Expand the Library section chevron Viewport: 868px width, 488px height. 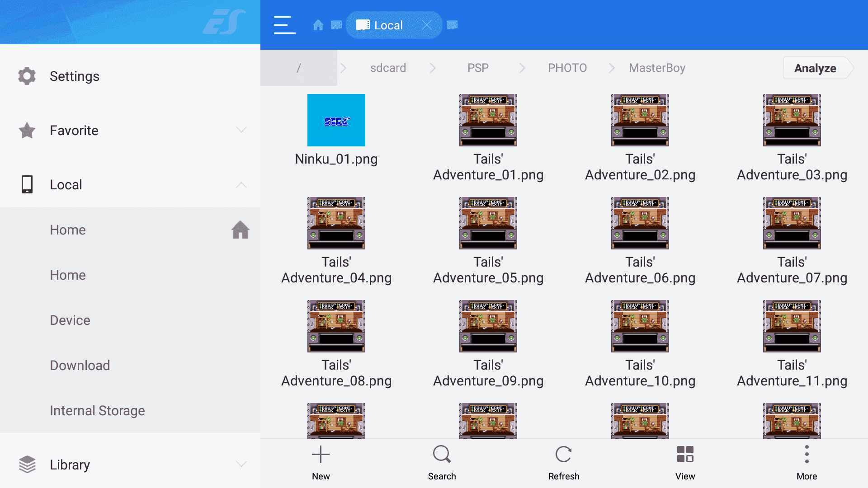pyautogui.click(x=241, y=465)
